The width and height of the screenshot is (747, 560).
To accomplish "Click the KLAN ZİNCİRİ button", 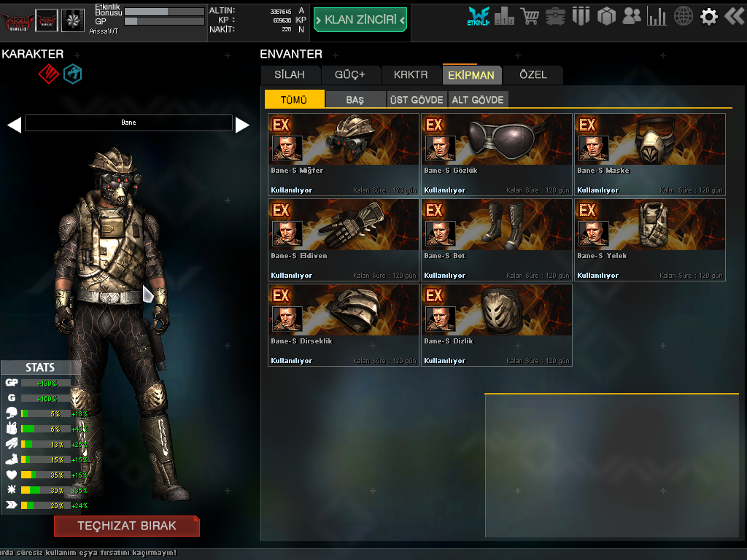I will tap(360, 20).
